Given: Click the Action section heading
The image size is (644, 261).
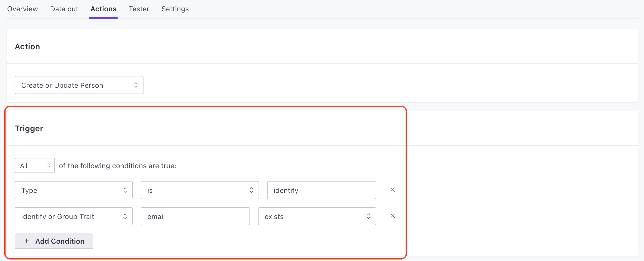Looking at the screenshot, I should pos(27,47).
